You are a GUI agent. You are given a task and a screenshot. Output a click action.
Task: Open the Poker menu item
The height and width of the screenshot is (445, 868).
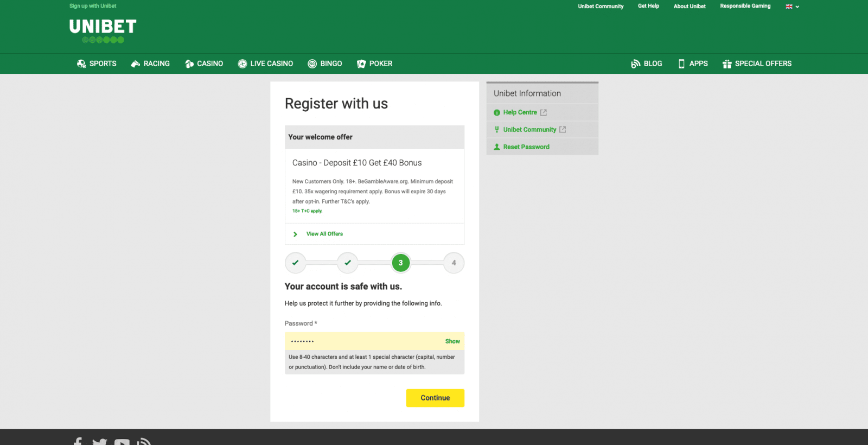click(374, 64)
